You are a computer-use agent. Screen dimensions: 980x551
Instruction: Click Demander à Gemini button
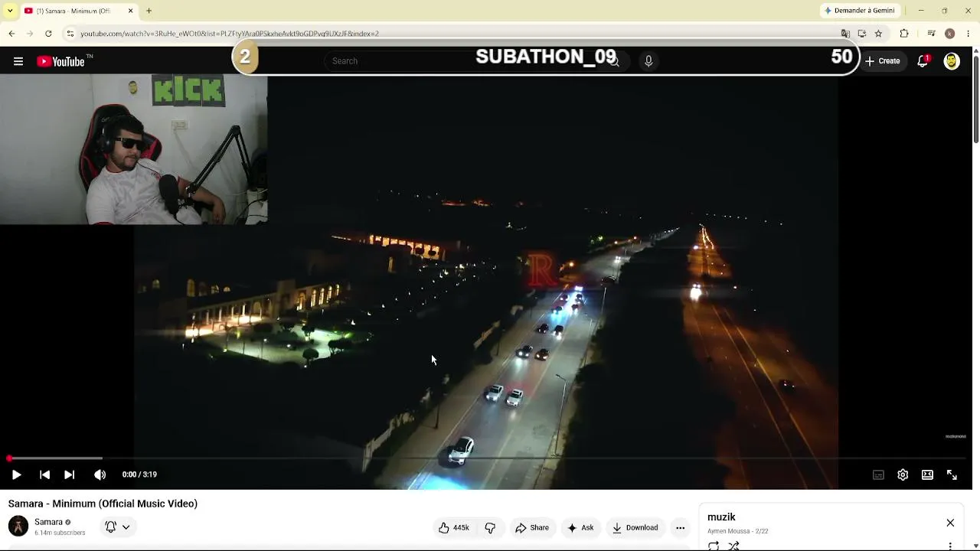pyautogui.click(x=859, y=11)
